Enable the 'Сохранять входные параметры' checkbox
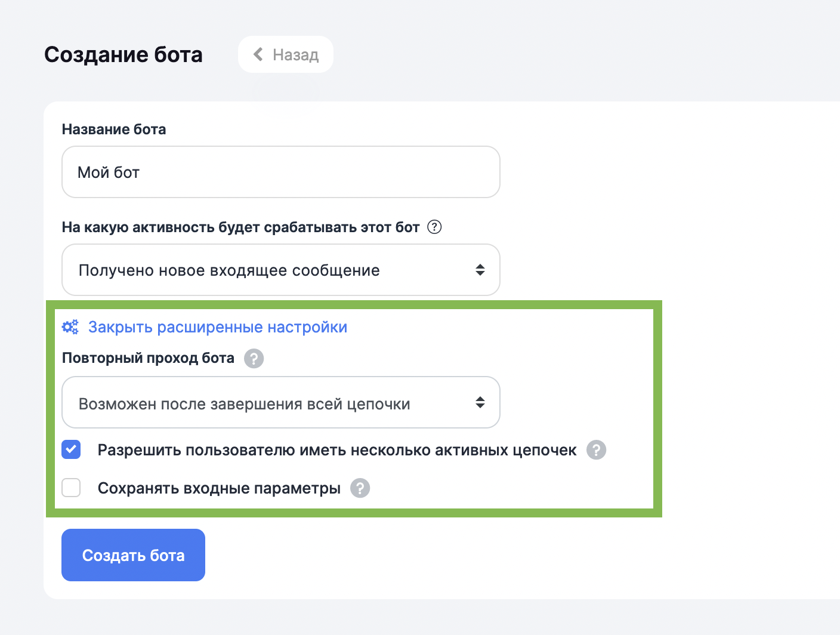This screenshot has width=840, height=635. (x=72, y=488)
